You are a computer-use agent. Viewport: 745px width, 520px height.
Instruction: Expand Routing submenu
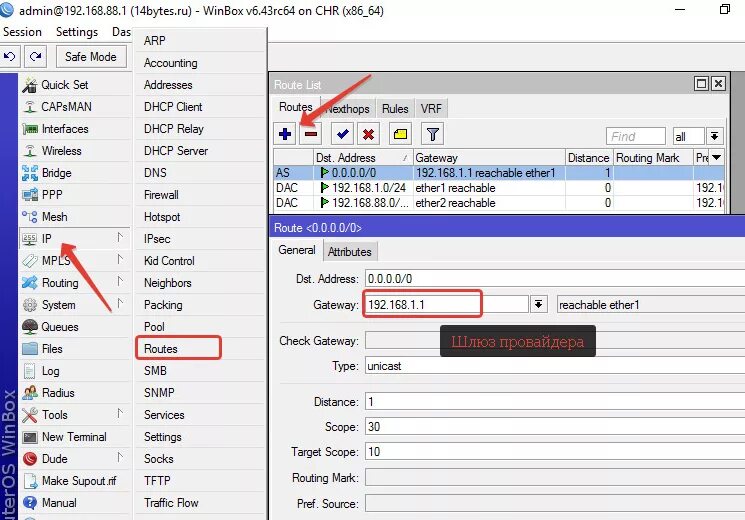coord(75,283)
